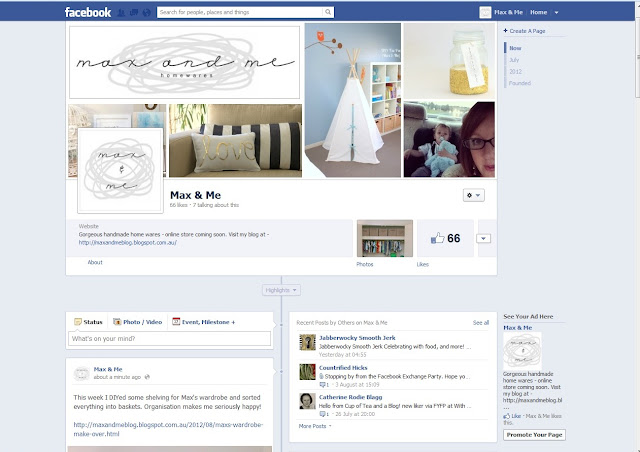Click Jabberwocky Smooth Jerk avatar

coord(307,342)
